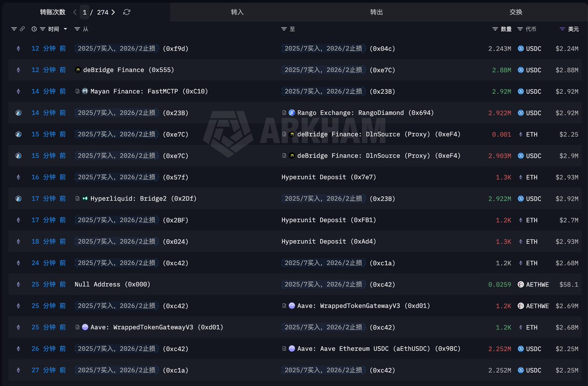Open Aave: Aave Ethereum USDC (aEthUSDC) (0x98C)
The width and height of the screenshot is (588, 386).
(x=379, y=349)
